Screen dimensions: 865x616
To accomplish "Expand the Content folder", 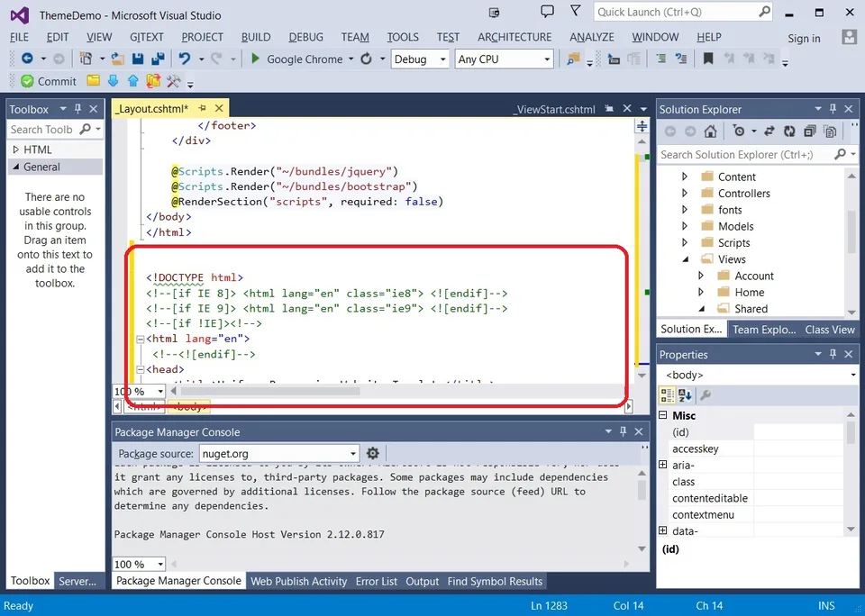I will pyautogui.click(x=685, y=177).
